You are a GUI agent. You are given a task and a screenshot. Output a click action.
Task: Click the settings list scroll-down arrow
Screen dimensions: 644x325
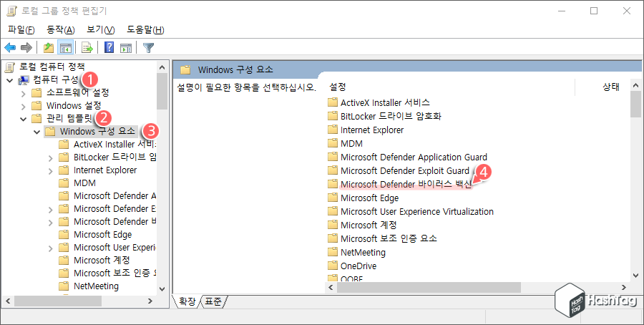(x=636, y=276)
